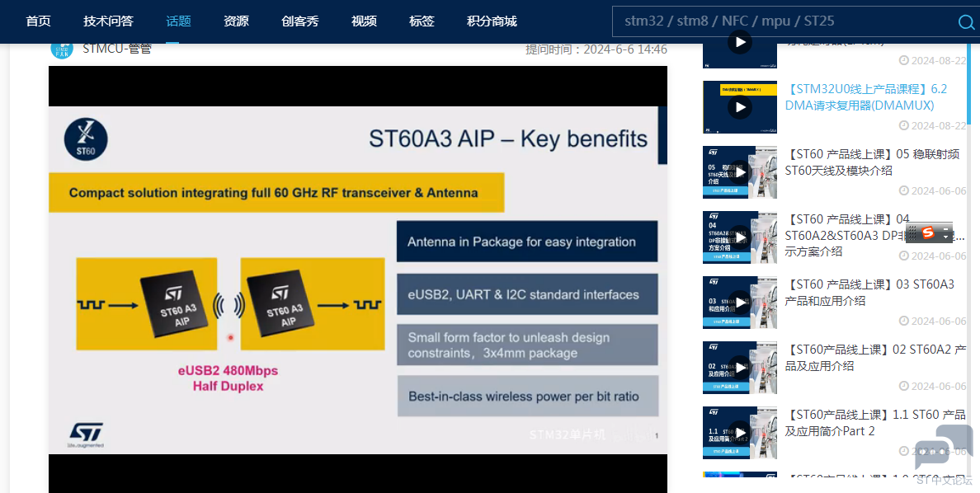
Task: Click the ST60A3 AIP video player
Action: [357, 279]
